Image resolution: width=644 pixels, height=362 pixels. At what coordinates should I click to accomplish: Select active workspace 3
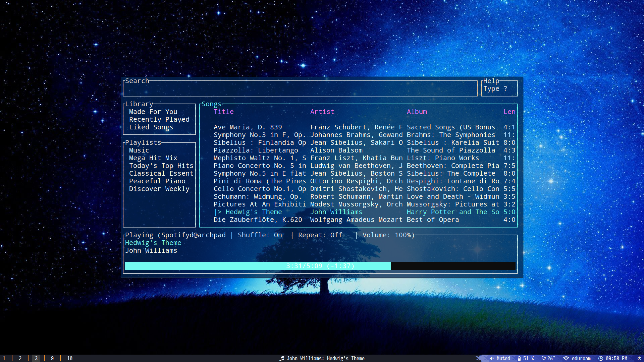[x=36, y=358]
